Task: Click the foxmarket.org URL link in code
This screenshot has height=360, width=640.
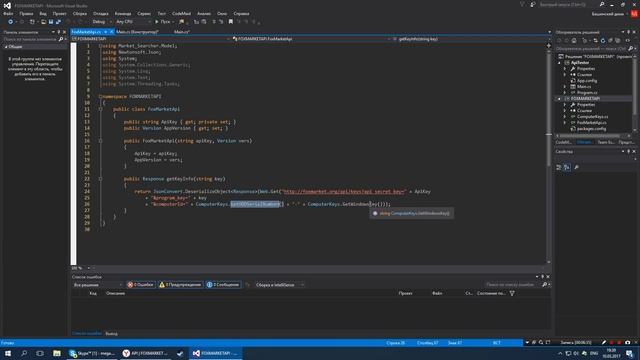Action: [x=344, y=191]
